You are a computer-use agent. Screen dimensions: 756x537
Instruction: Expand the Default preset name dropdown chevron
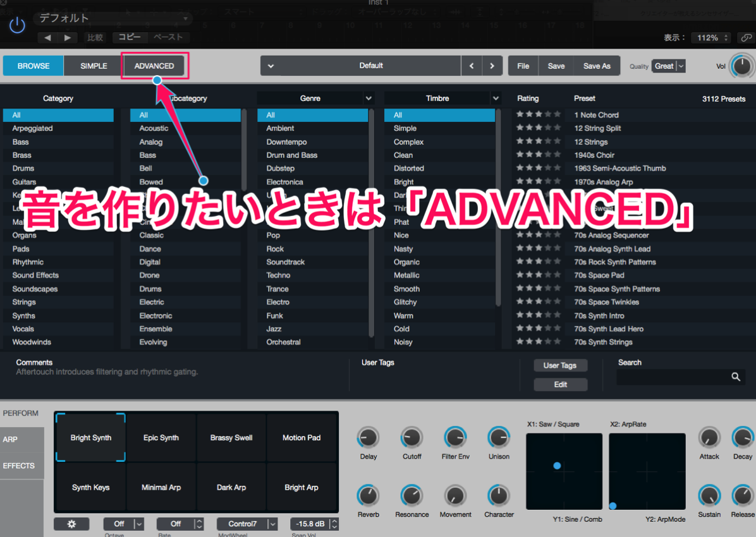[271, 66]
